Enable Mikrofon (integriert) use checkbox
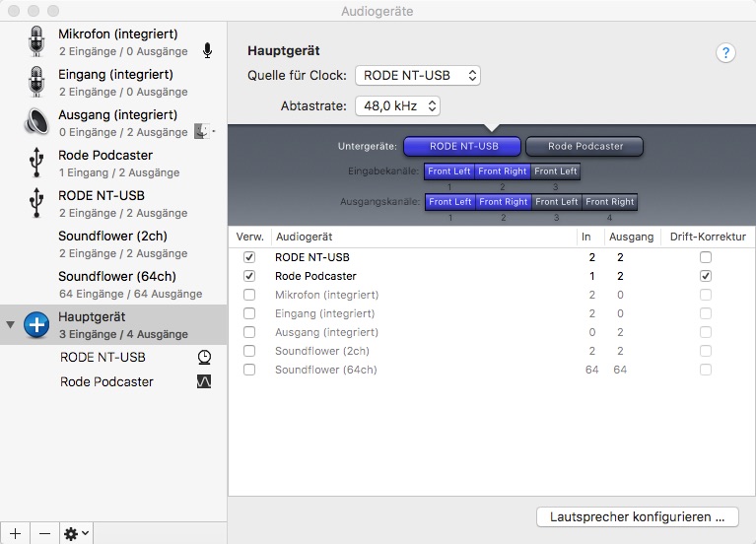Viewport: 756px width, 544px height. (249, 295)
